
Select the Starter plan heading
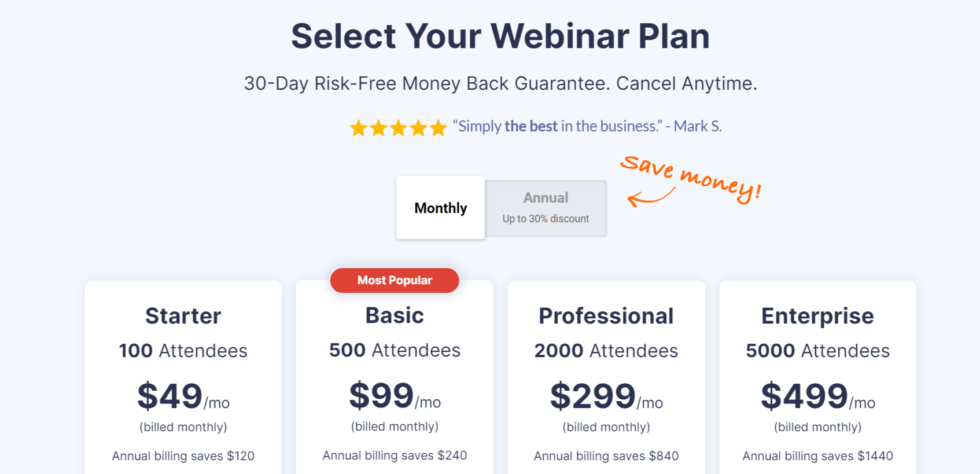(183, 316)
